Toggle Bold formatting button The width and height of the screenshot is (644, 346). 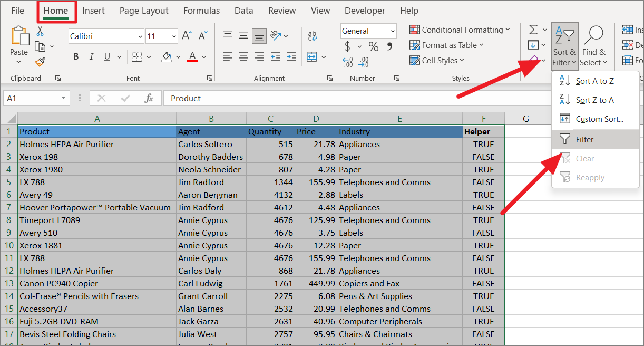(76, 57)
